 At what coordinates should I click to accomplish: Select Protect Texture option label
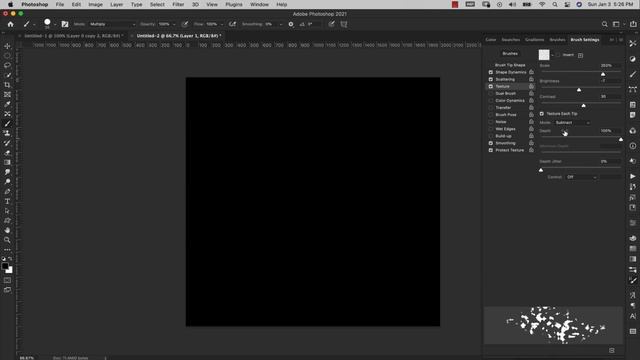coord(509,150)
